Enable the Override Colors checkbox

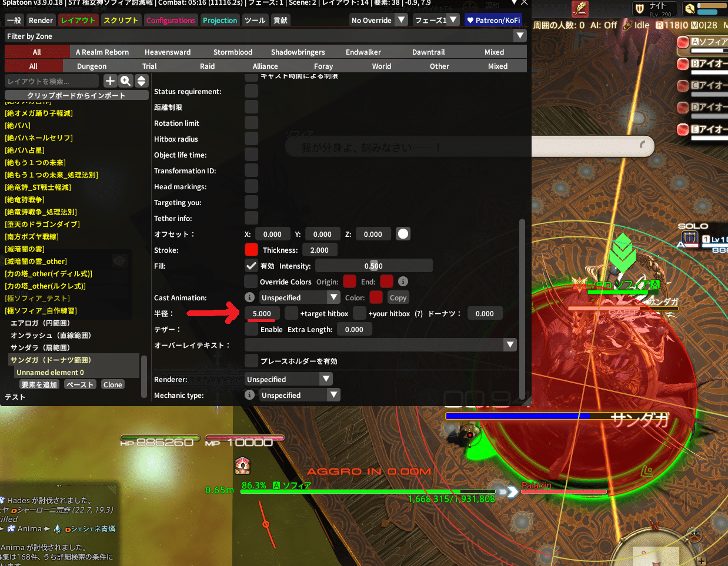point(251,282)
